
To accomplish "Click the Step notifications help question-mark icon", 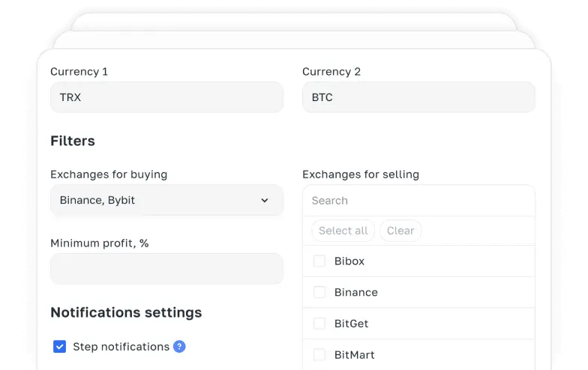I will pos(179,346).
